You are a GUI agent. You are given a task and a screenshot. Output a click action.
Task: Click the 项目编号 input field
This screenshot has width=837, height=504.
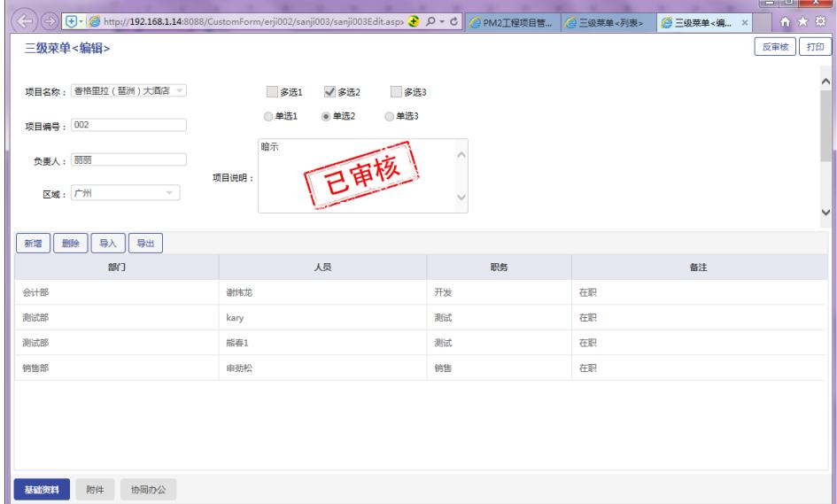click(128, 125)
